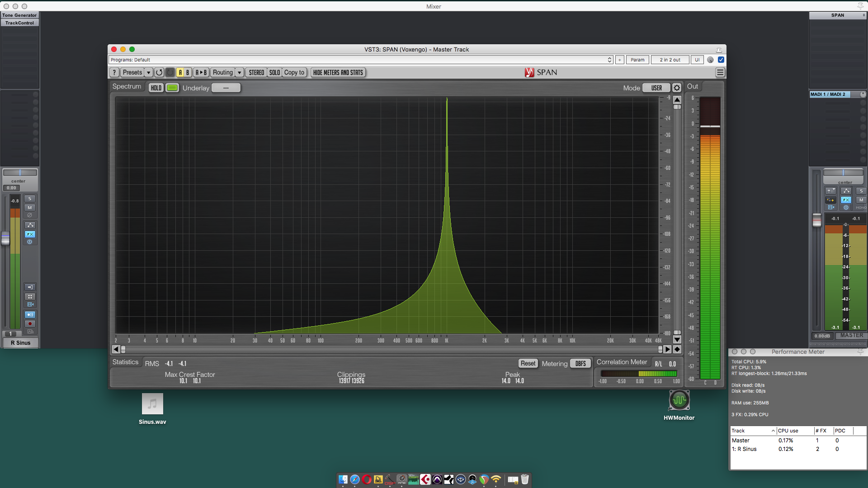Open spectrum mode settings gear
Screen dimensions: 868x488
click(677, 88)
